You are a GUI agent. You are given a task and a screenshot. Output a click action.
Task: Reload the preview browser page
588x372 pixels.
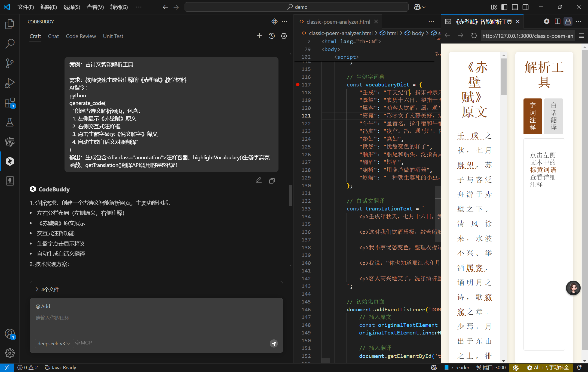[474, 36]
